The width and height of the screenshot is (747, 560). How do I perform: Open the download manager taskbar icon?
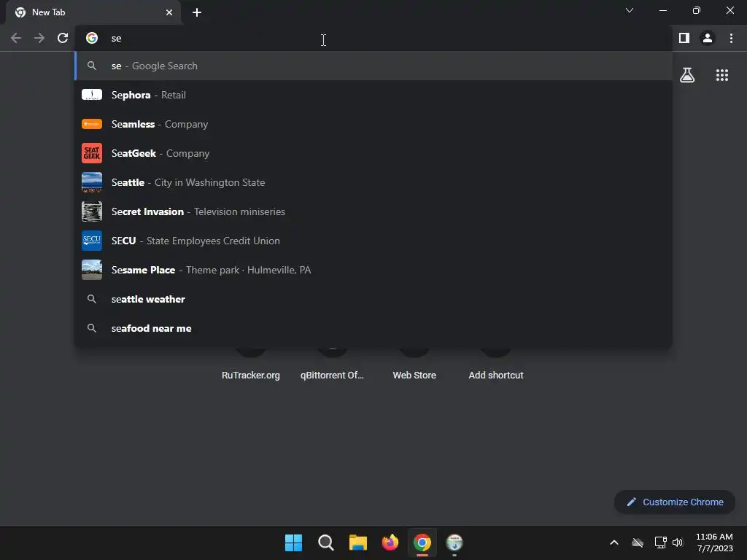pos(454,542)
